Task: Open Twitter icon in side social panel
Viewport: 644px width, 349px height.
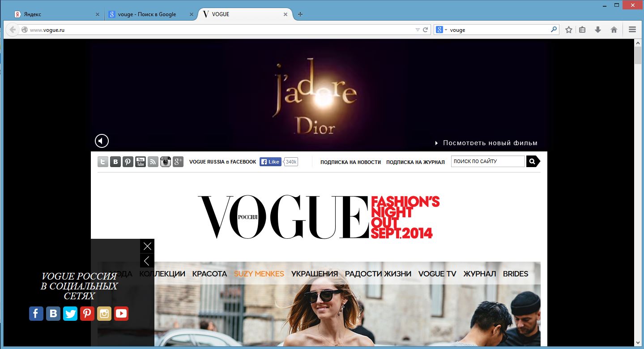Action: 70,314
